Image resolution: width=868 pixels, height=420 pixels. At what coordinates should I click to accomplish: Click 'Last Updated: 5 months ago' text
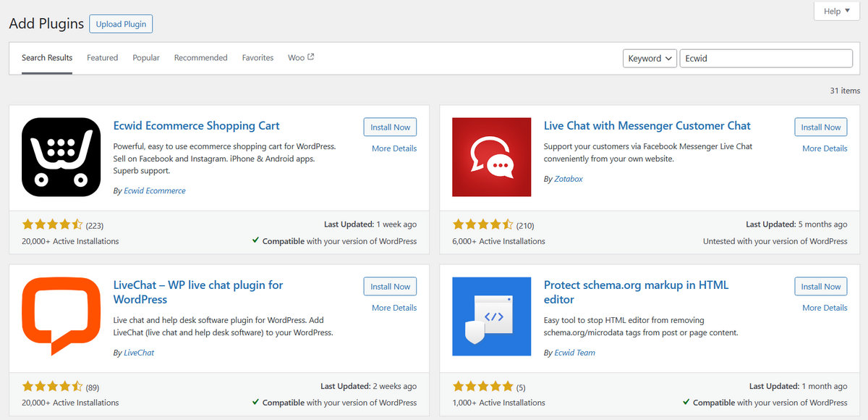point(796,224)
